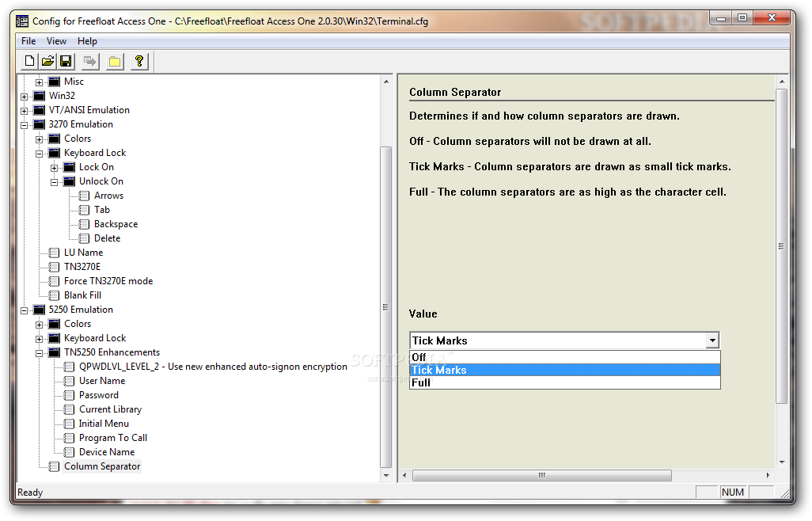Click the Arrows setting page icon
This screenshot has height=521, width=812.
[x=85, y=196]
